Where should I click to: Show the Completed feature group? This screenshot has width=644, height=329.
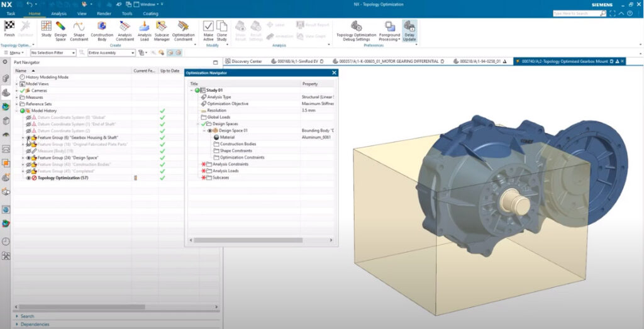(29, 171)
